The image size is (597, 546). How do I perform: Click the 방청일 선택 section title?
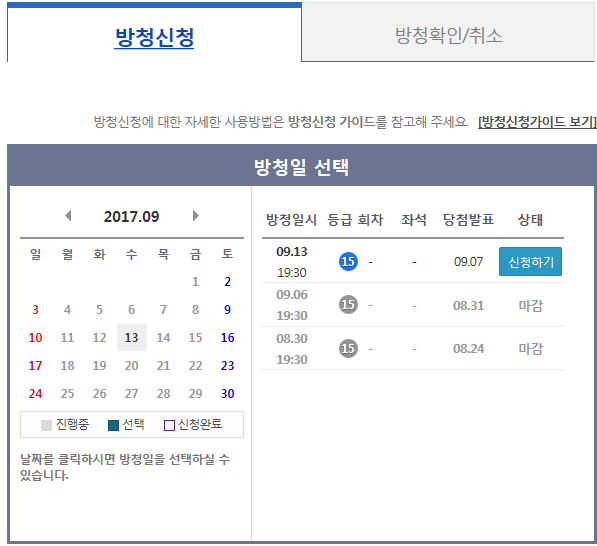tap(301, 167)
